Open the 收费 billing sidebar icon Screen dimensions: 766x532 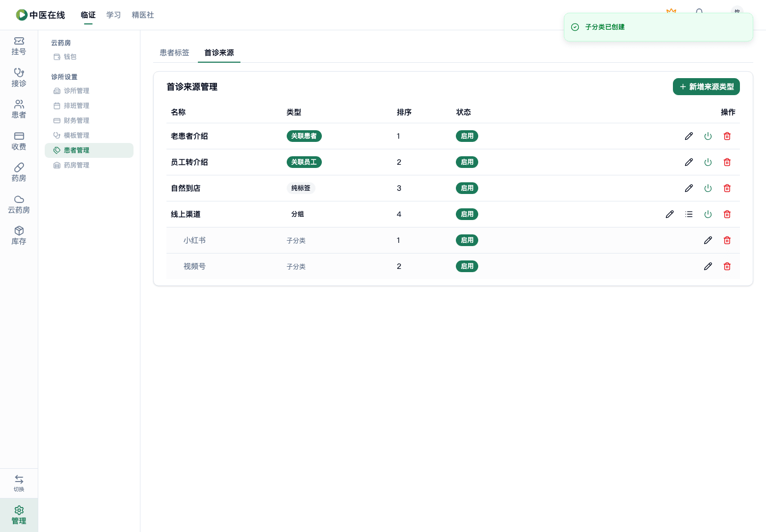point(19,141)
